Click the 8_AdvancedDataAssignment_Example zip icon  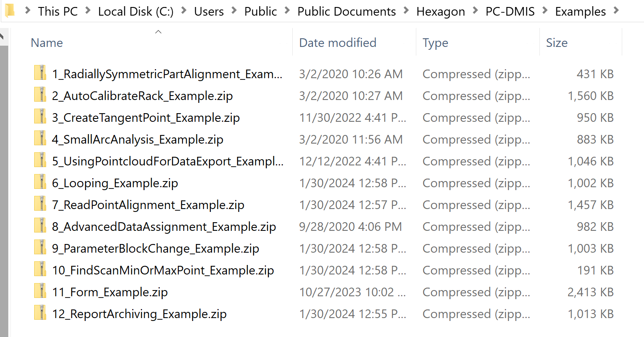[x=40, y=226]
